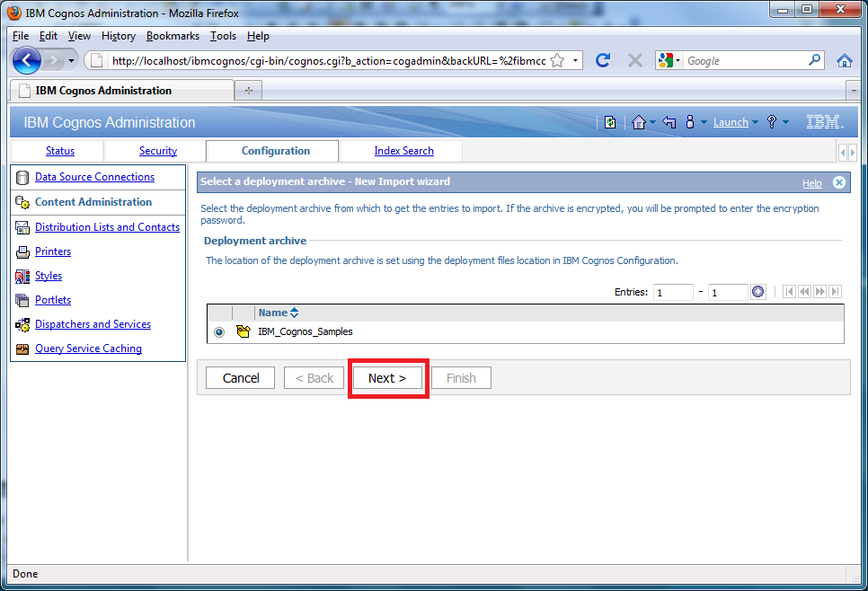868x591 pixels.
Task: Expand the Launch dropdown arrow
Action: tap(755, 122)
